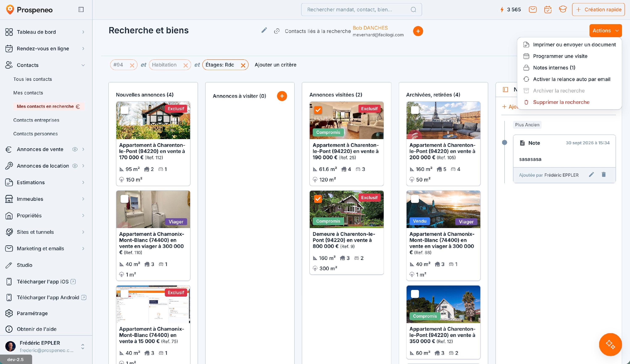
Task: Expand Annonces de vente chevron
Action: click(x=83, y=149)
